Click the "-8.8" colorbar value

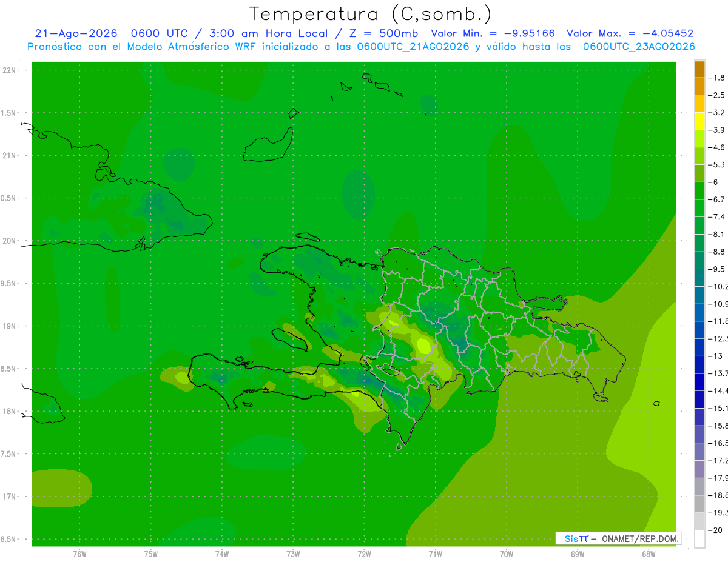716,252
